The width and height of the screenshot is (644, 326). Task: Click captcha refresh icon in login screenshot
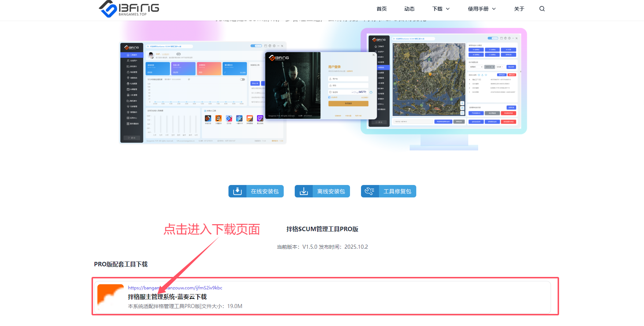click(x=371, y=92)
